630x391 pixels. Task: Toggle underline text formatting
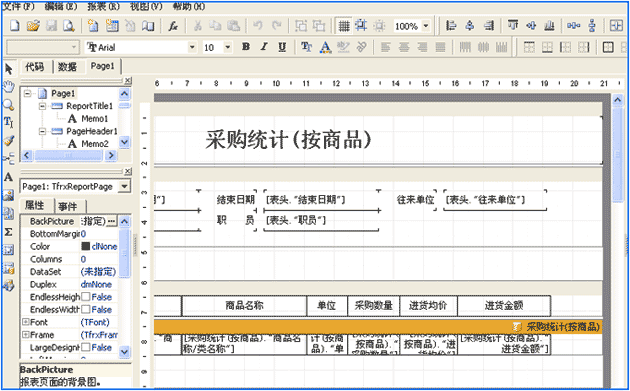point(282,47)
